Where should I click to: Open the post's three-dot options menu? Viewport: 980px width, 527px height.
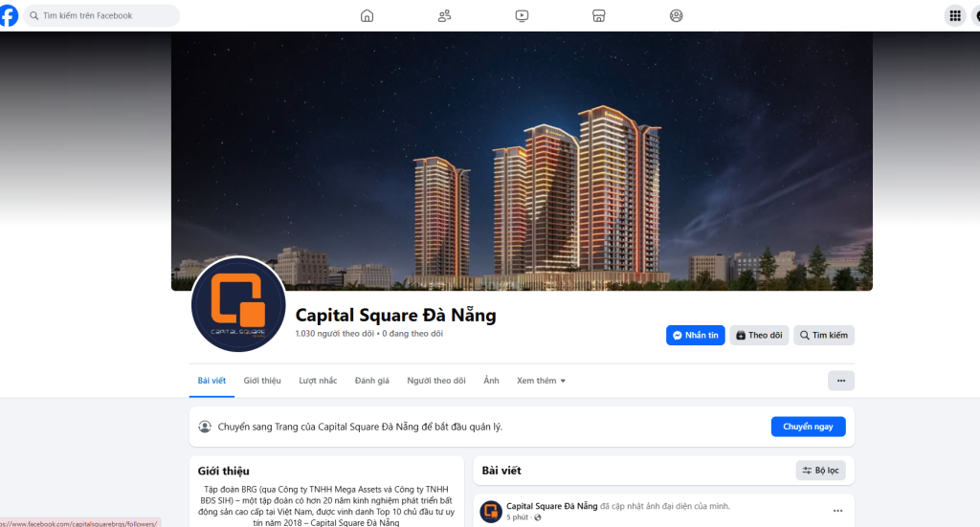pyautogui.click(x=837, y=511)
